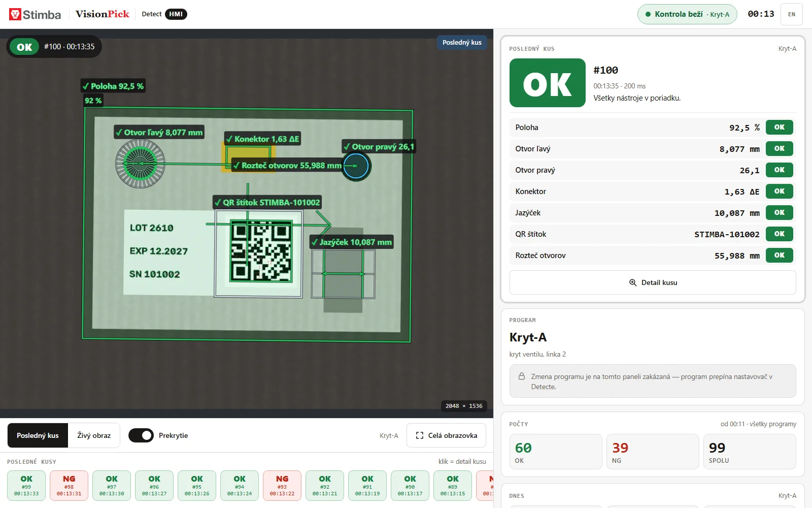Click the Jazýček result row
The height and width of the screenshot is (508, 812).
coord(653,213)
